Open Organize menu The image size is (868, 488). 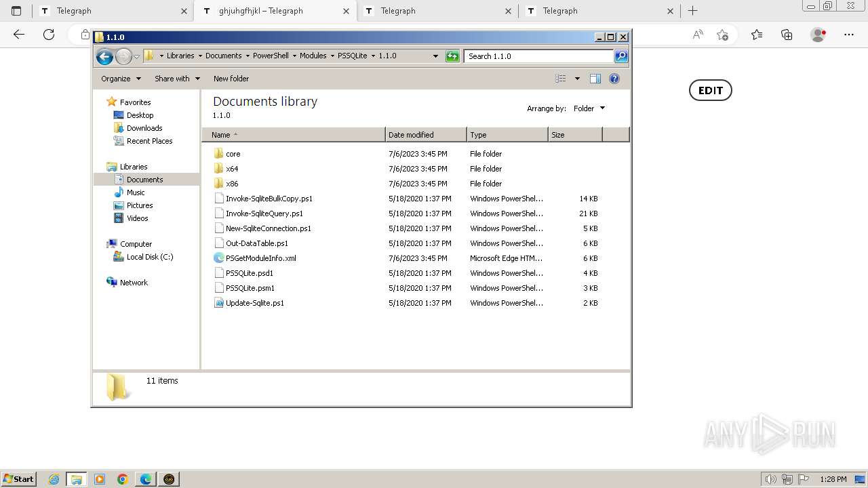click(x=121, y=79)
